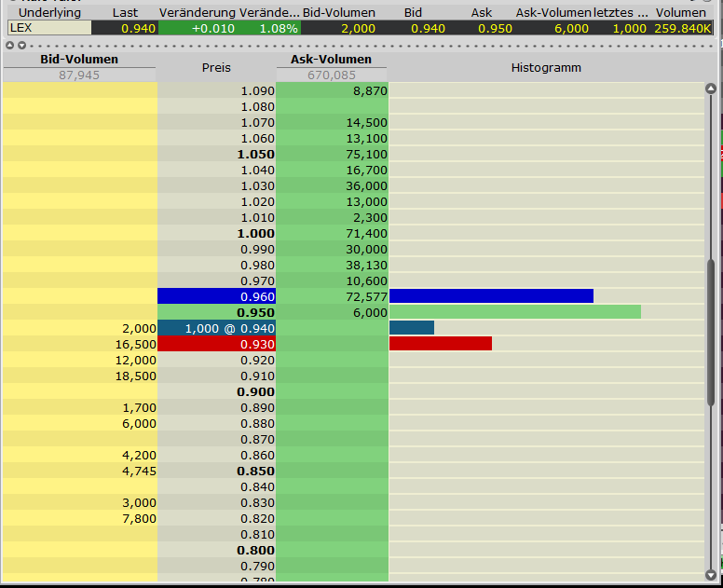723x588 pixels.
Task: Click price 0.800 in Preis column
Action: point(256,550)
